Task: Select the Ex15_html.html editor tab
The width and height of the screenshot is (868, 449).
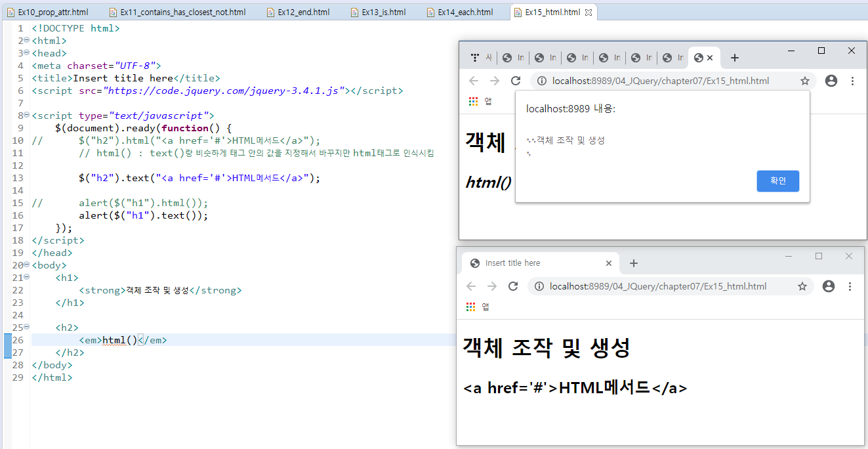Action: [x=547, y=12]
